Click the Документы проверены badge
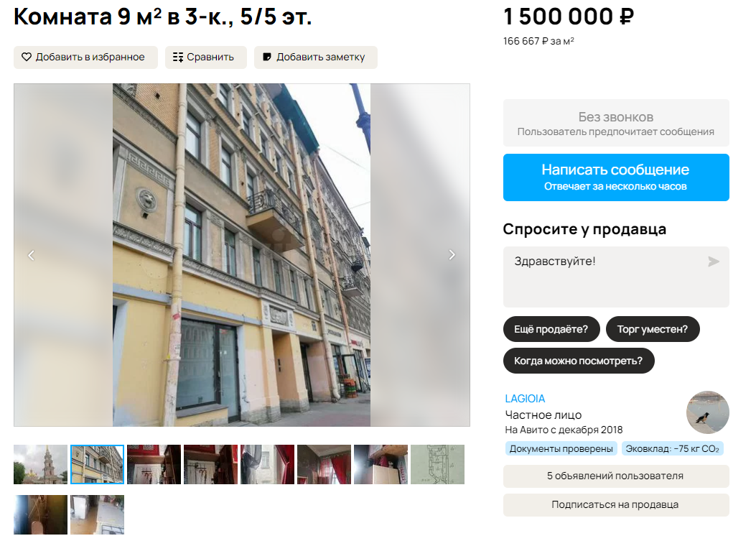 tap(561, 449)
